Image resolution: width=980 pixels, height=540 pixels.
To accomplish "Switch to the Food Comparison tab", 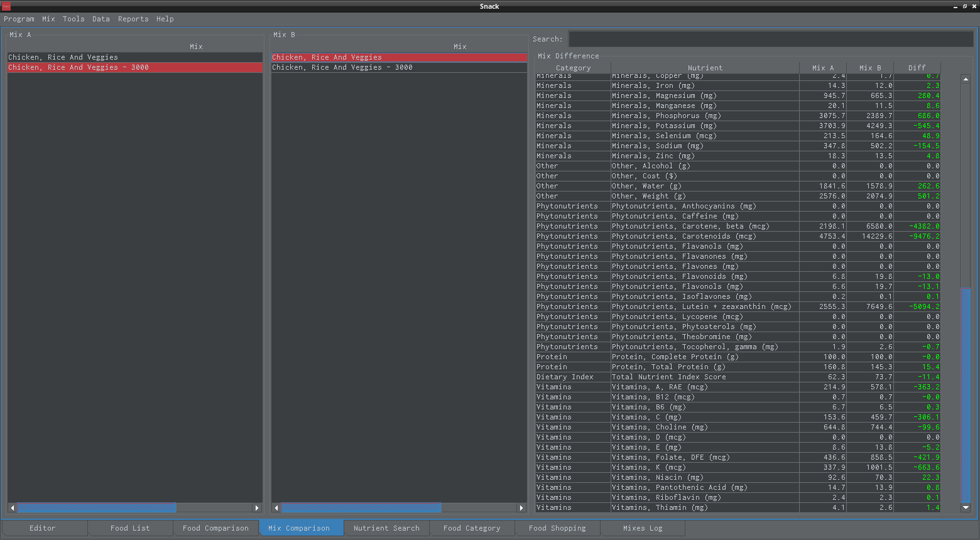I will point(215,528).
